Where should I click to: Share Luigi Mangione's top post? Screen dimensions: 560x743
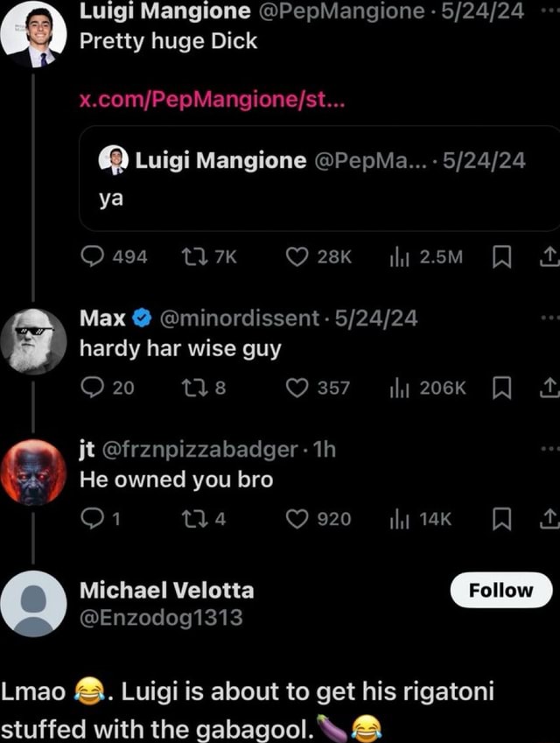pos(550,256)
